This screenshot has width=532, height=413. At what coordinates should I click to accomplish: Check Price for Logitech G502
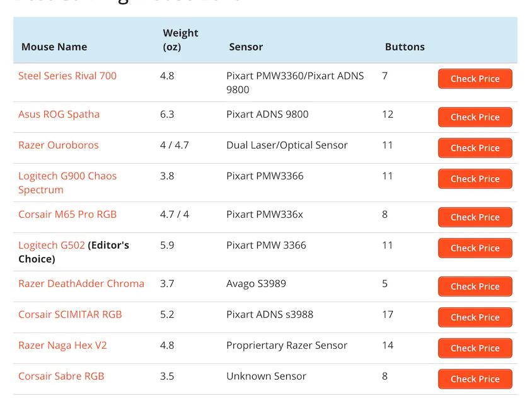pyautogui.click(x=475, y=247)
